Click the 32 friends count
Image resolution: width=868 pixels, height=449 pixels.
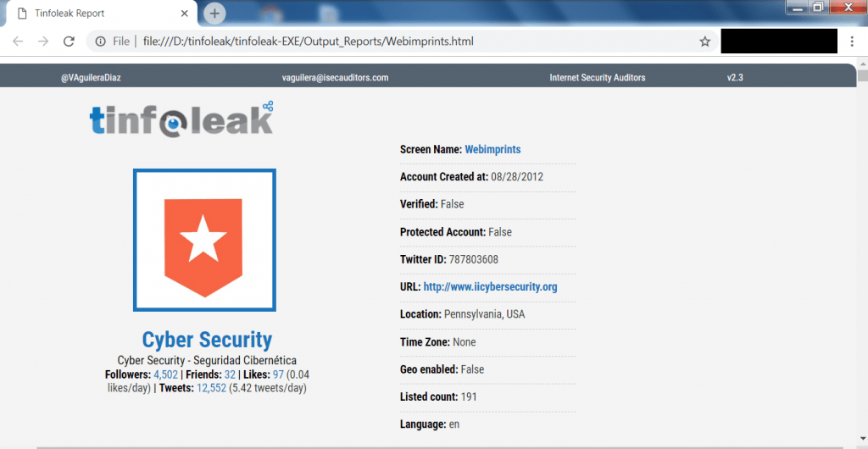coord(230,375)
